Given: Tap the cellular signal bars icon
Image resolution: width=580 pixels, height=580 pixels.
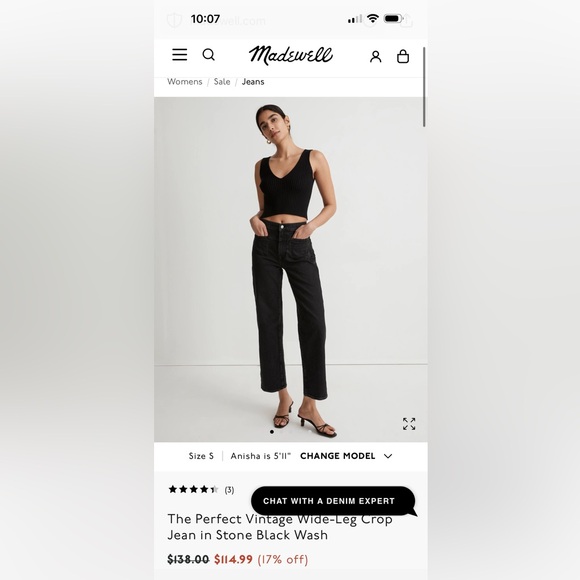Looking at the screenshot, I should pos(355,19).
